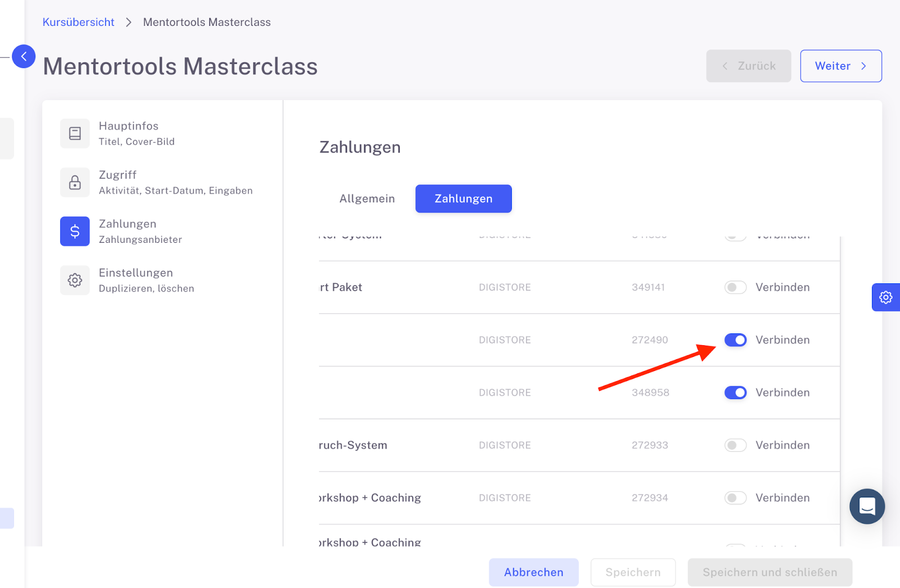Go to next step with Weiter
Viewport: 900px width, 588px height.
point(840,66)
